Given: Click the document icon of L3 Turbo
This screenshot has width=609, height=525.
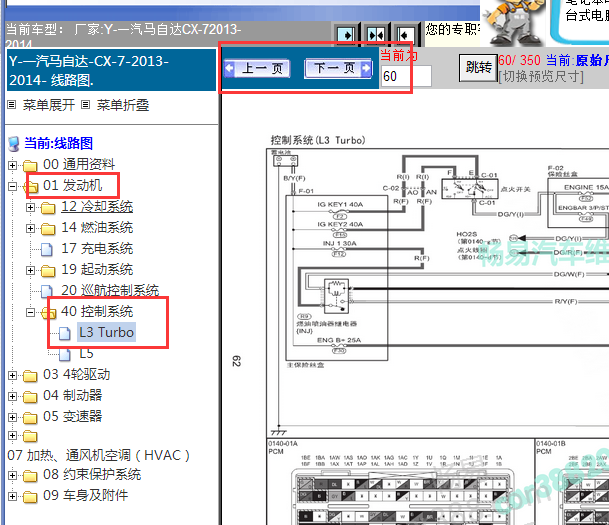Looking at the screenshot, I should pos(65,333).
